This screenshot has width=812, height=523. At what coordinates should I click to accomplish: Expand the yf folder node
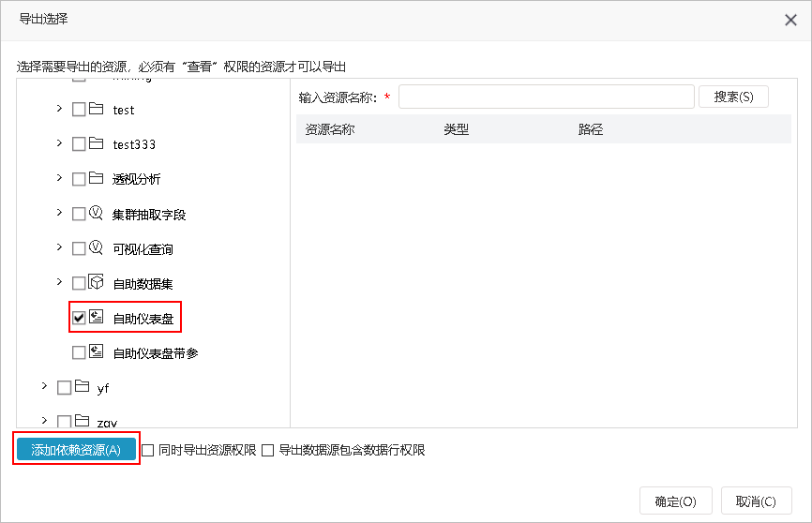(44, 386)
